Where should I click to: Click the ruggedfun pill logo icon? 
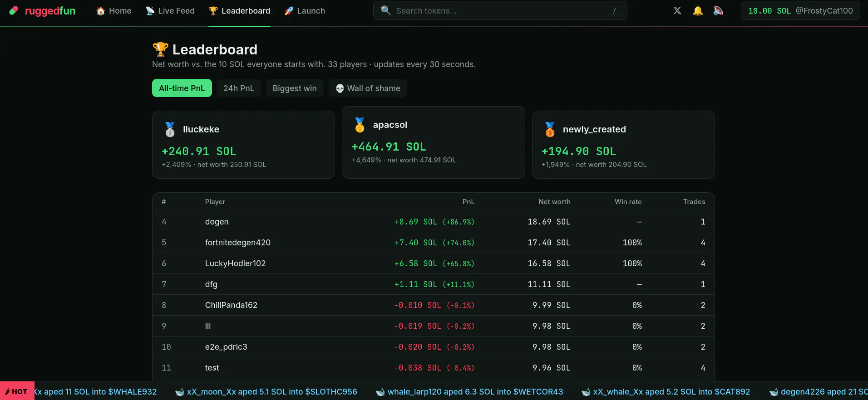point(14,10)
